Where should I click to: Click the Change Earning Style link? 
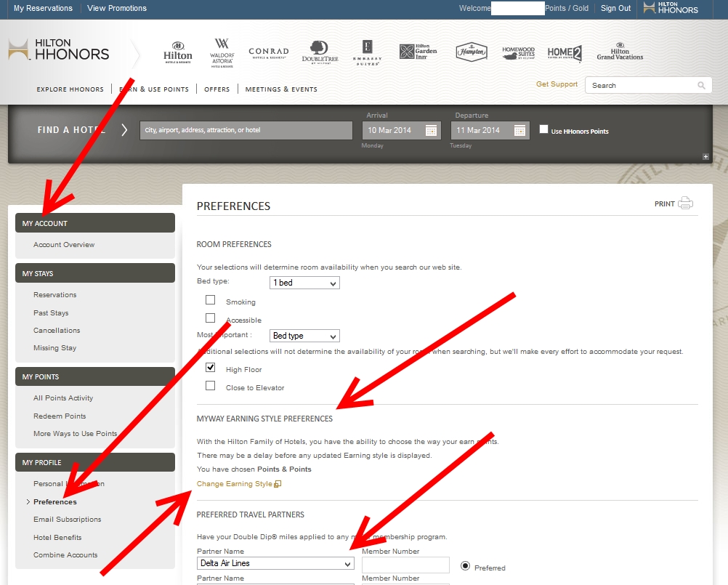pyautogui.click(x=235, y=484)
